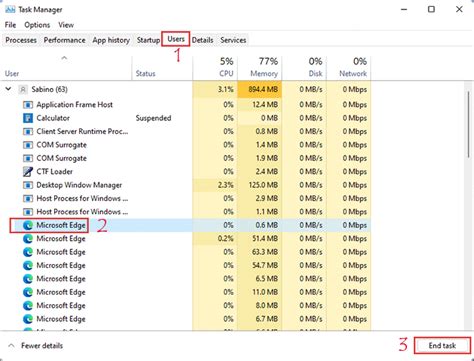This screenshot has height=361, width=474.
Task: Click the Suspended status of Calculator
Action: point(153,118)
